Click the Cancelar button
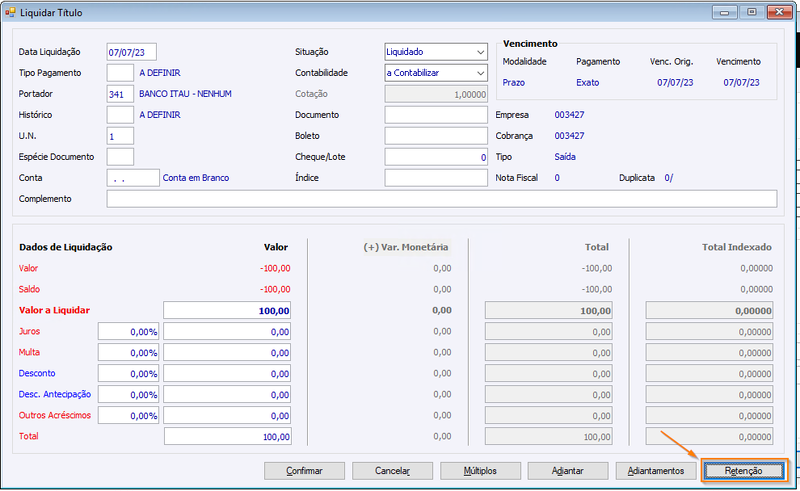This screenshot has height=491, width=800. click(392, 471)
